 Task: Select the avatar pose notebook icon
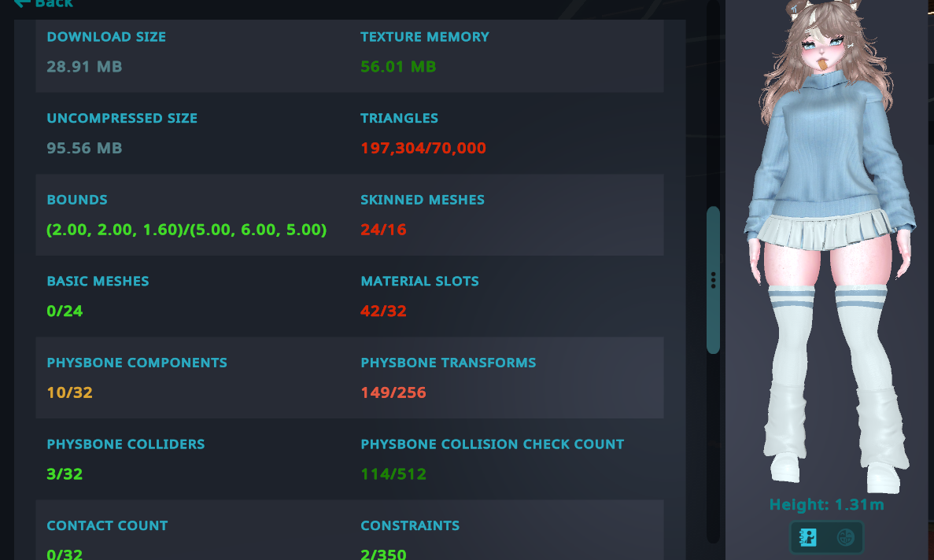coord(808,537)
